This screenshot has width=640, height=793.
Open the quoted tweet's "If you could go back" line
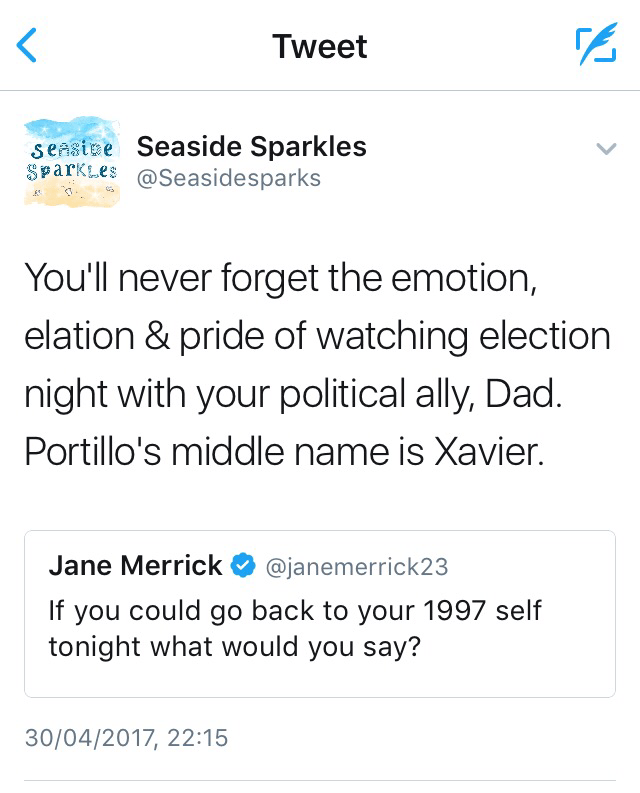click(295, 609)
